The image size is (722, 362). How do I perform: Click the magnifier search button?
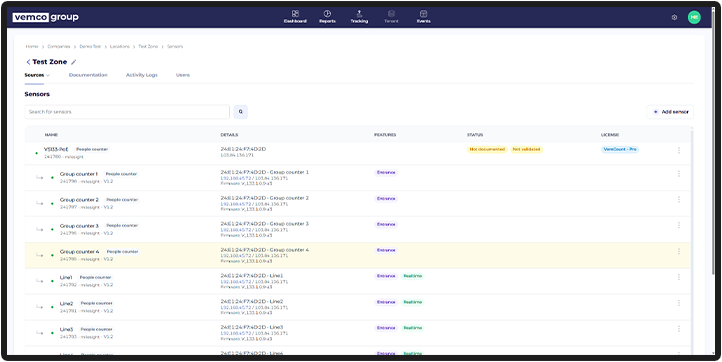click(x=240, y=112)
